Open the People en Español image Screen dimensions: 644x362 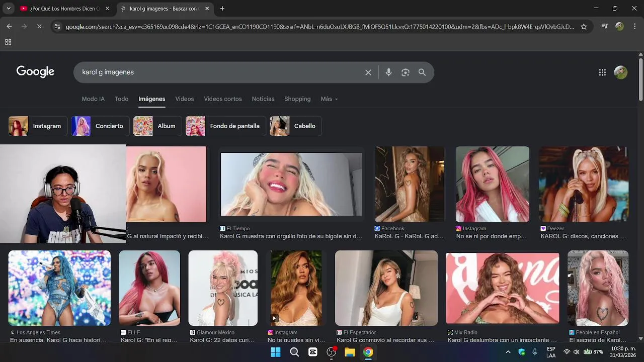[x=598, y=288]
